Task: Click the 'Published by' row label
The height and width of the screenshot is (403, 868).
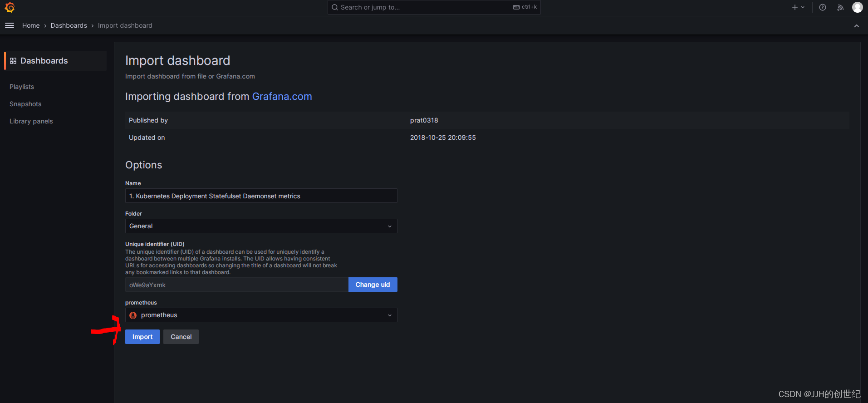Action: tap(148, 120)
